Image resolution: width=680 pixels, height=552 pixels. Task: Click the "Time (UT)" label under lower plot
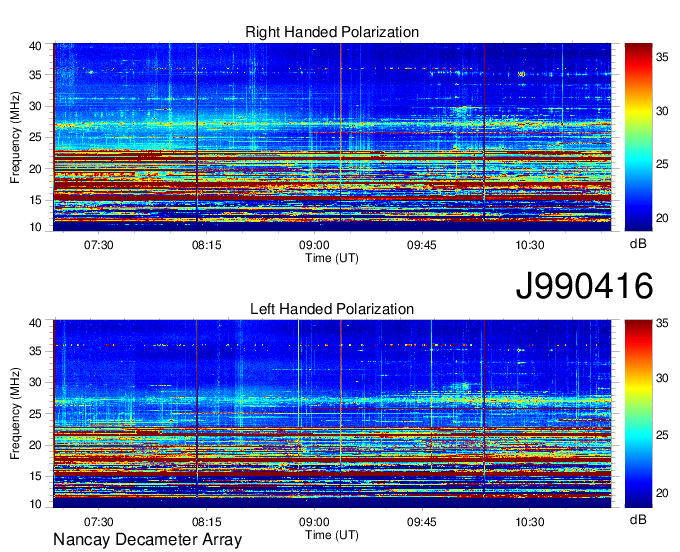click(x=332, y=535)
